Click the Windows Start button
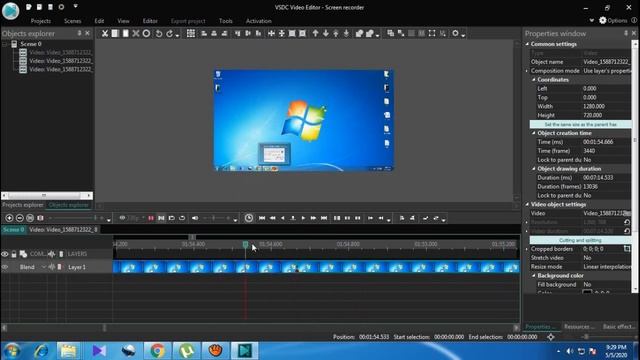Image resolution: width=640 pixels, height=360 pixels. point(11,351)
